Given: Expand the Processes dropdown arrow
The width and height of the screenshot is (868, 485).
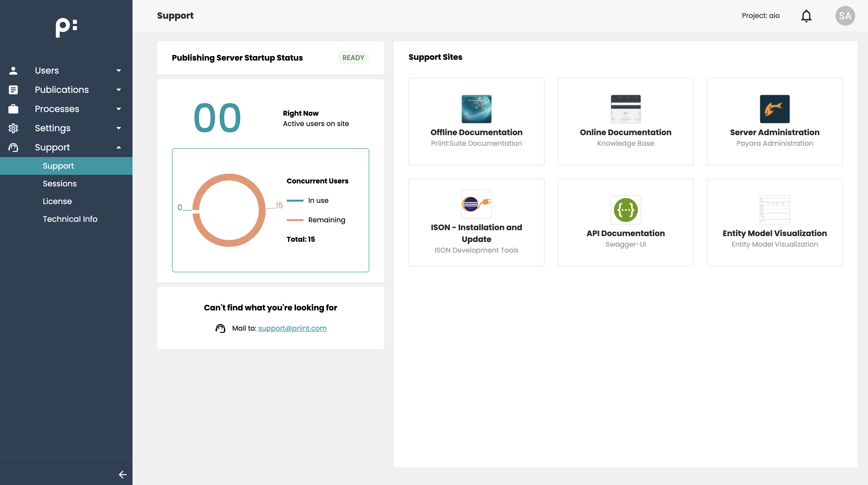Looking at the screenshot, I should pyautogui.click(x=119, y=109).
